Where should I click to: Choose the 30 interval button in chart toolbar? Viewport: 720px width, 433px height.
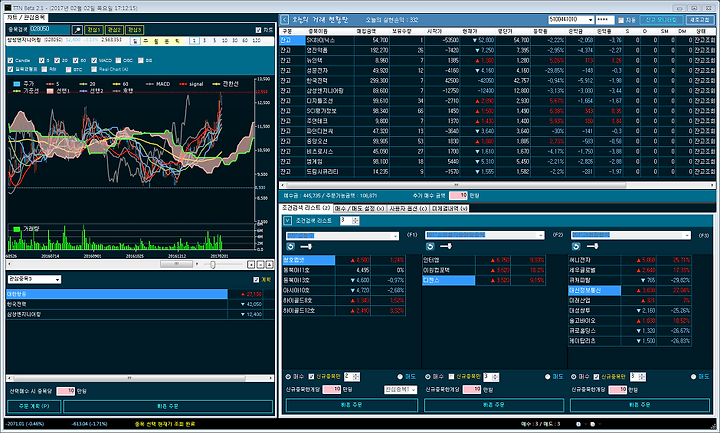pos(235,41)
